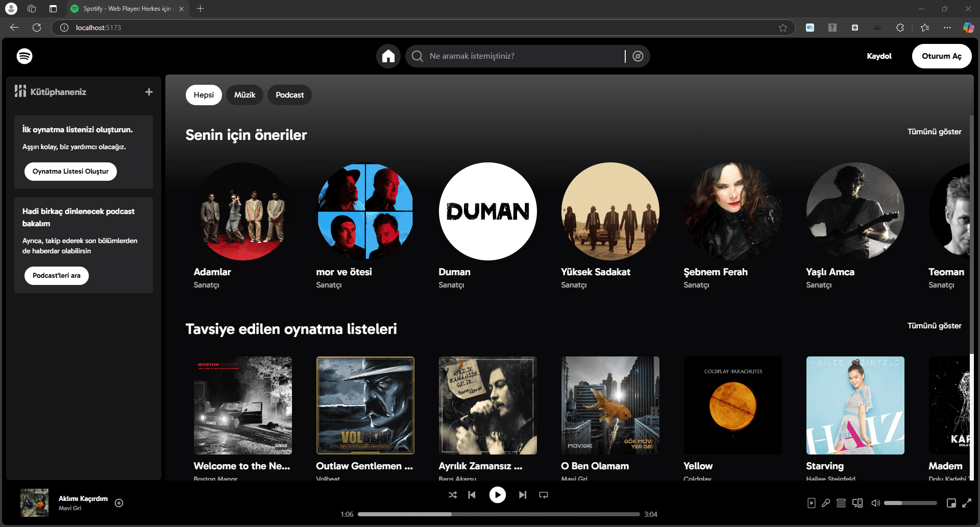View site information icon in address bar
The image size is (980, 527).
[x=64, y=28]
